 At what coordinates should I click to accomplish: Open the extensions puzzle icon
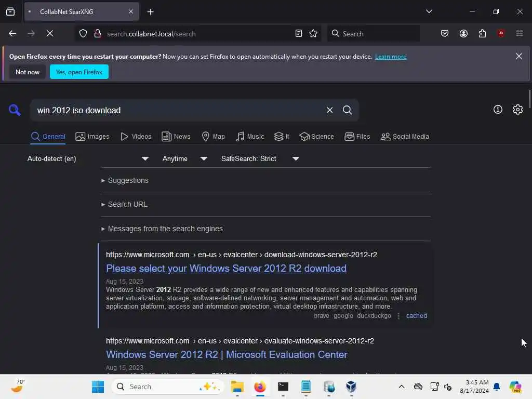[482, 34]
